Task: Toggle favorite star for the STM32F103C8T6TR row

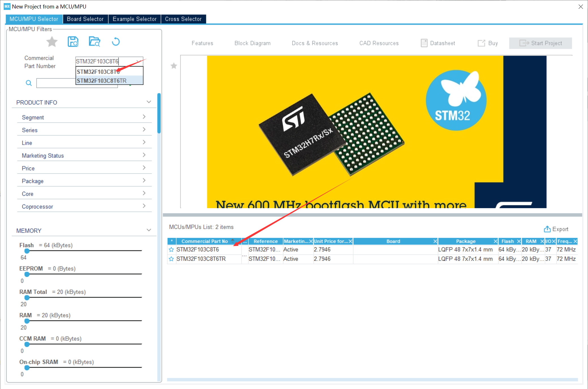Action: pyautogui.click(x=171, y=259)
